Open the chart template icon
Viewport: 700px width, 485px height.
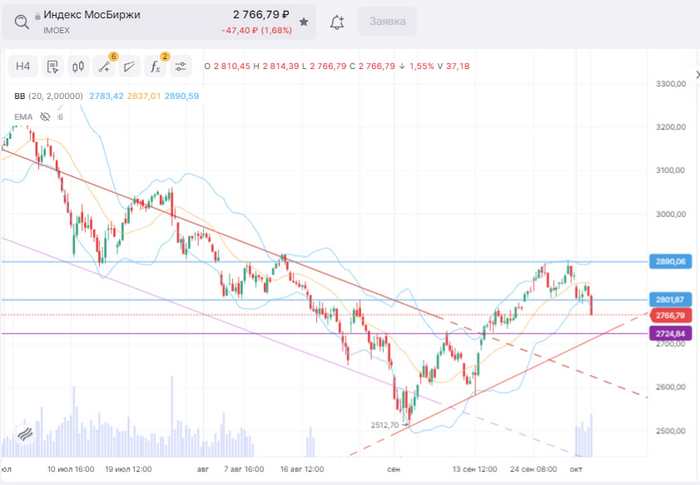click(x=51, y=67)
